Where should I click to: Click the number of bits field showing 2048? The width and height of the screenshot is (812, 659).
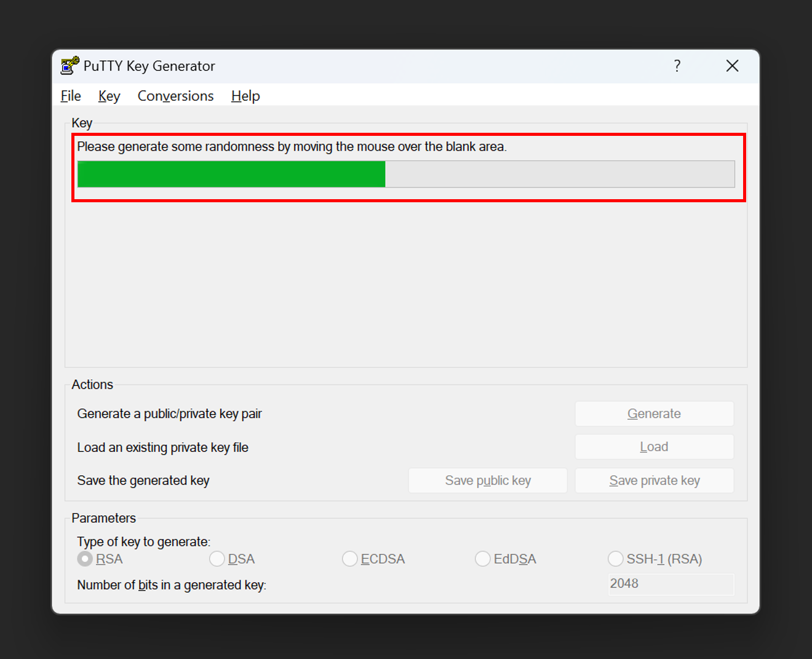[x=671, y=584]
